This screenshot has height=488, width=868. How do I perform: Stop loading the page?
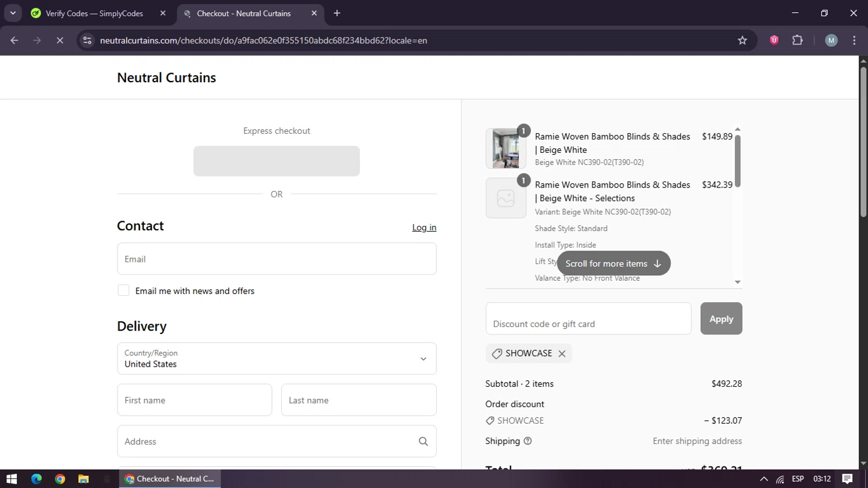pyautogui.click(x=60, y=41)
